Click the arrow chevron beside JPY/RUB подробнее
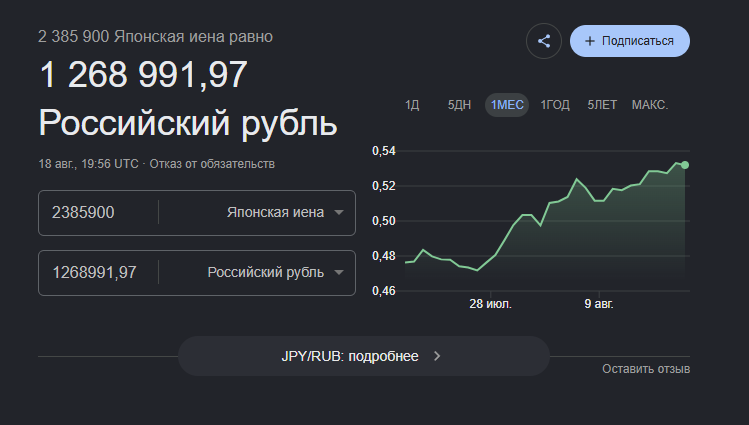The width and height of the screenshot is (749, 425). pyautogui.click(x=437, y=356)
